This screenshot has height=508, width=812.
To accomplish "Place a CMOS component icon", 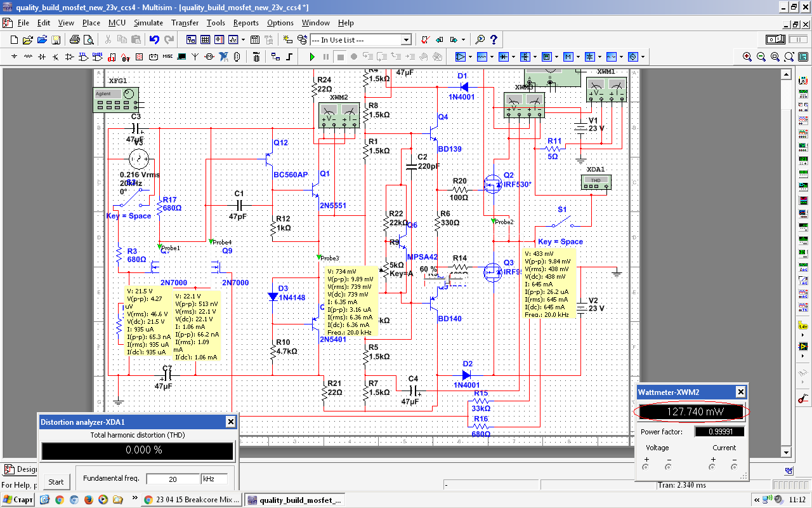I will coord(98,57).
